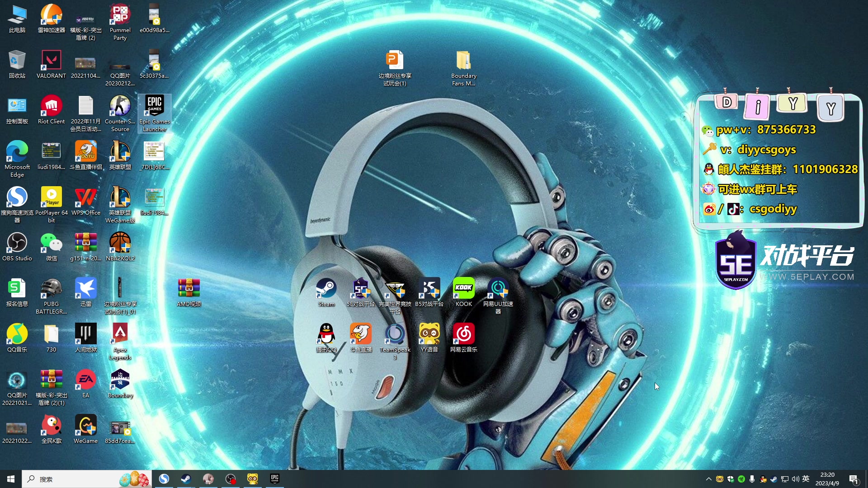Select the 斗鱼直播 desktop shortcut
The image size is (868, 488).
[360, 338]
